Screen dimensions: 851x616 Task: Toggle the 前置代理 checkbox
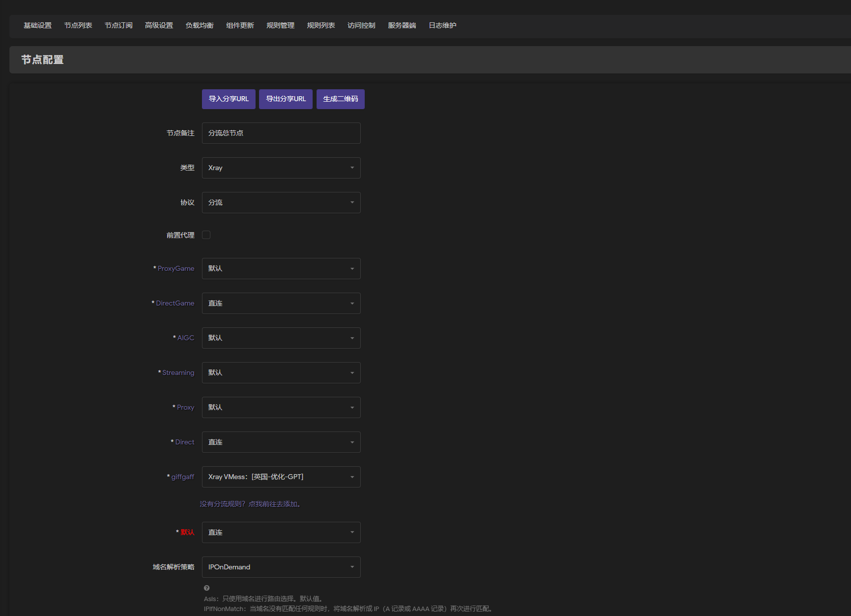pyautogui.click(x=206, y=235)
